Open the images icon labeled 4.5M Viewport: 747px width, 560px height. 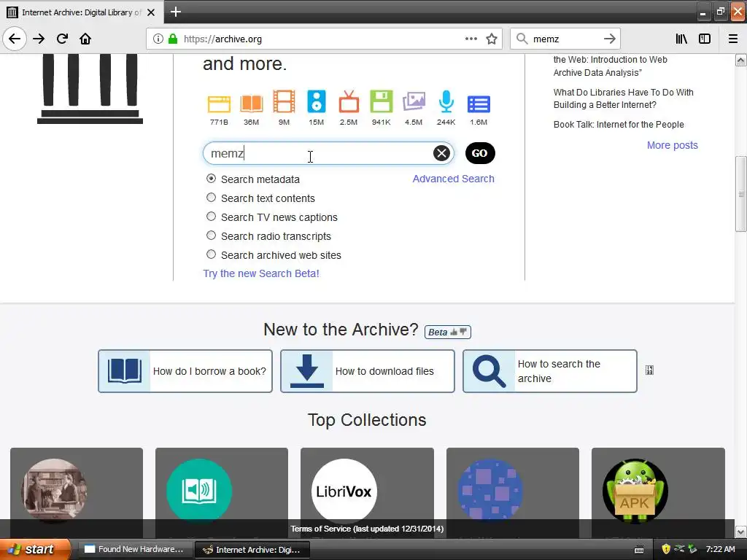414,102
